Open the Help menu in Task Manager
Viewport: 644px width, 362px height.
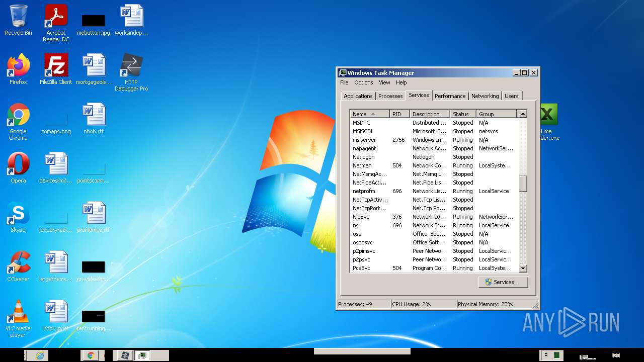point(401,82)
